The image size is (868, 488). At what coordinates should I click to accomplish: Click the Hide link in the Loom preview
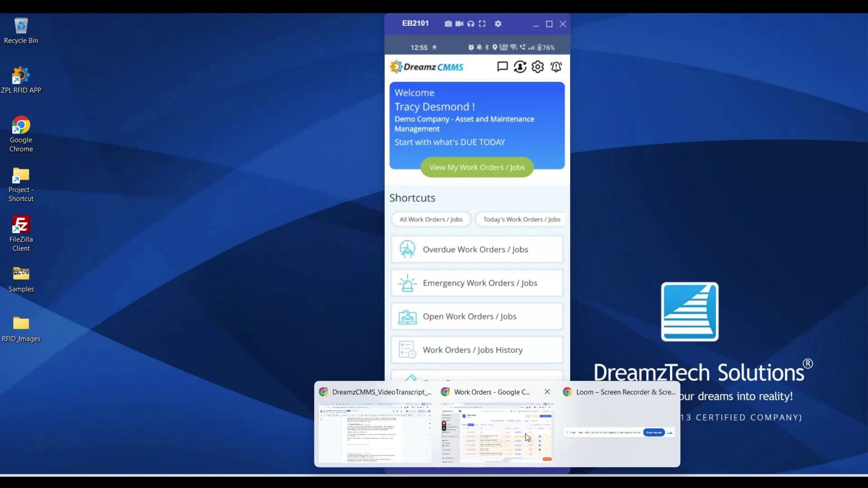(x=670, y=432)
